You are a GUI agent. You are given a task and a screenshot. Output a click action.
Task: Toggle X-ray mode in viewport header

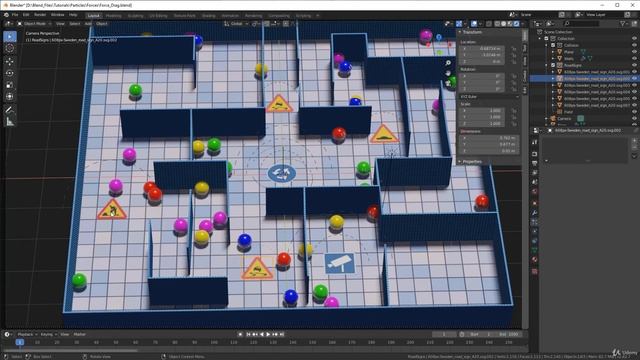[x=489, y=24]
